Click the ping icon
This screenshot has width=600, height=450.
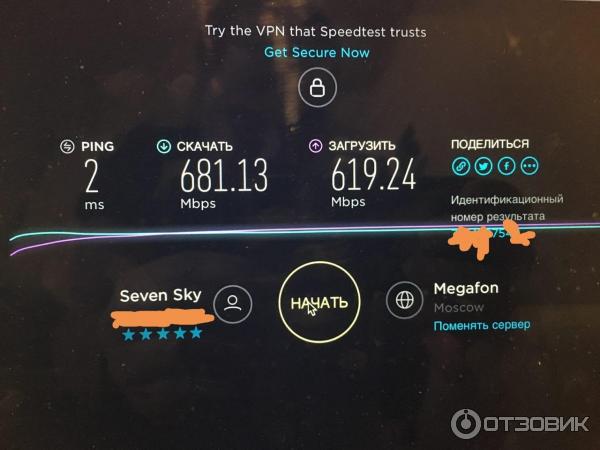tap(67, 147)
